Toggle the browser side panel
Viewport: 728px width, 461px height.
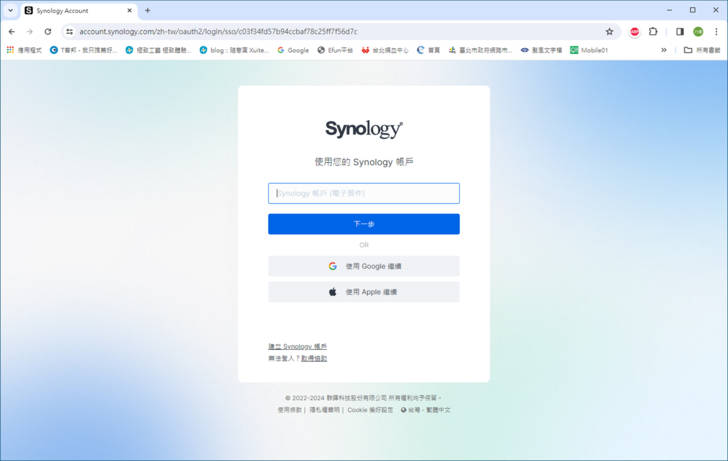[680, 32]
